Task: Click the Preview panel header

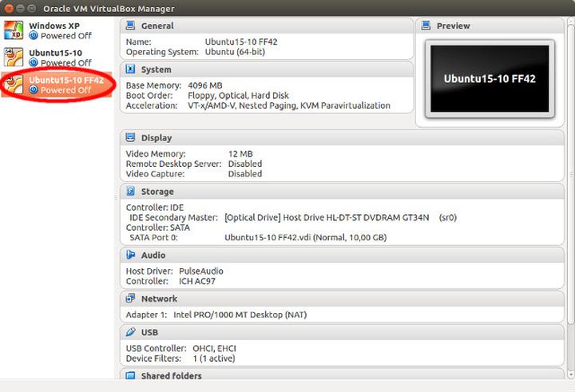Action: pyautogui.click(x=490, y=26)
